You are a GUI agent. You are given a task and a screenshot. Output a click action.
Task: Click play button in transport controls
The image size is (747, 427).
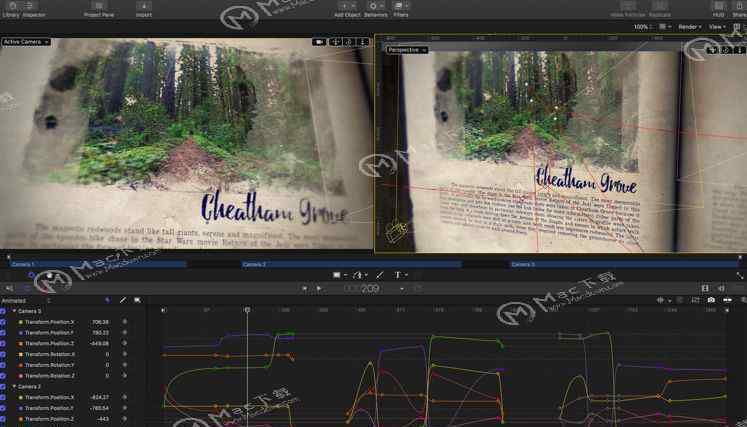[319, 288]
